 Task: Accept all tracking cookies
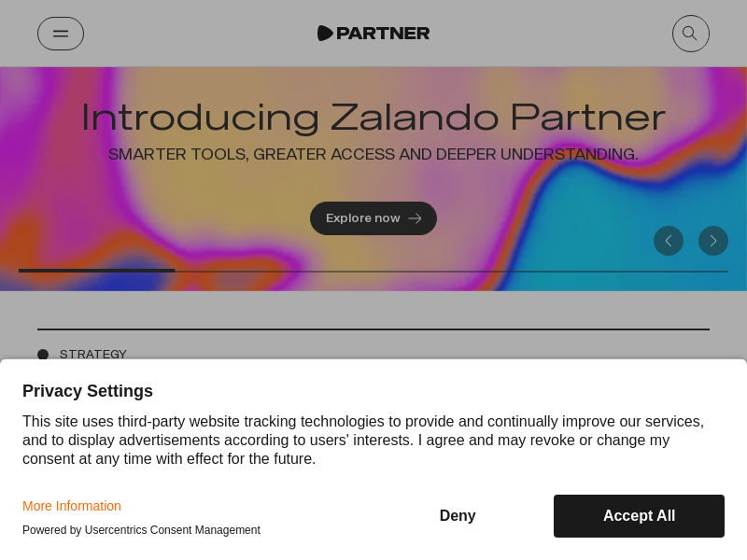[639, 516]
